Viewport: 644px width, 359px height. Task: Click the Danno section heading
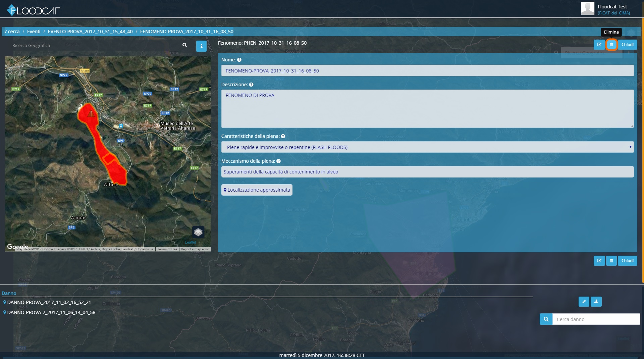click(9, 293)
